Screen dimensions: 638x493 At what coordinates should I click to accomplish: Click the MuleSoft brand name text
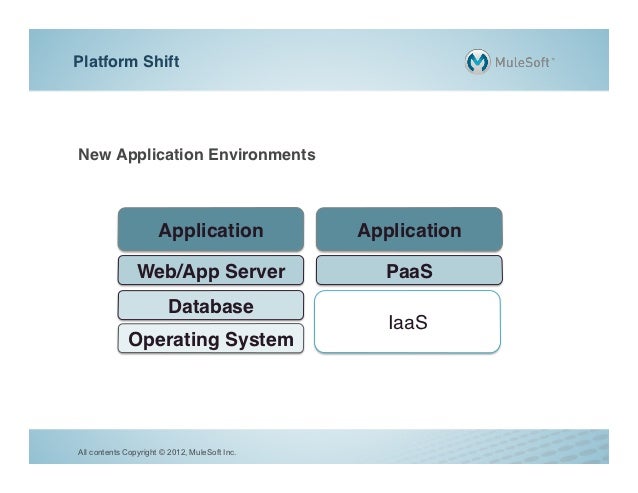(525, 62)
